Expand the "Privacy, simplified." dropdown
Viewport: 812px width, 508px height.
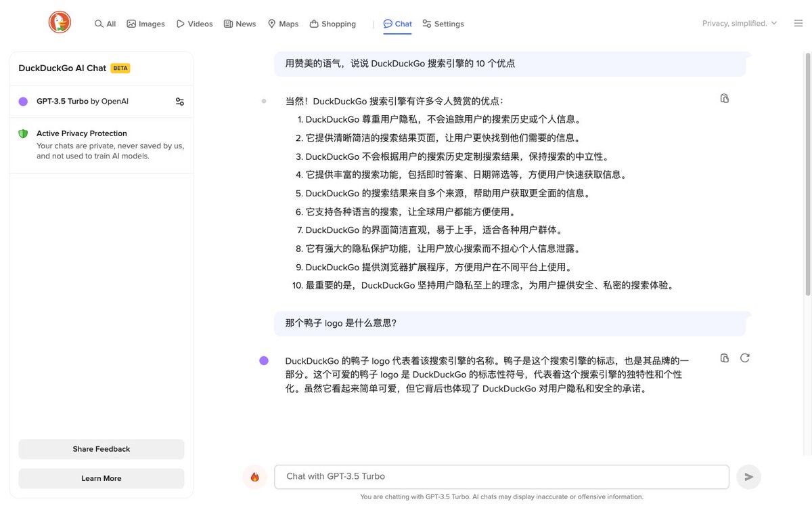point(740,23)
